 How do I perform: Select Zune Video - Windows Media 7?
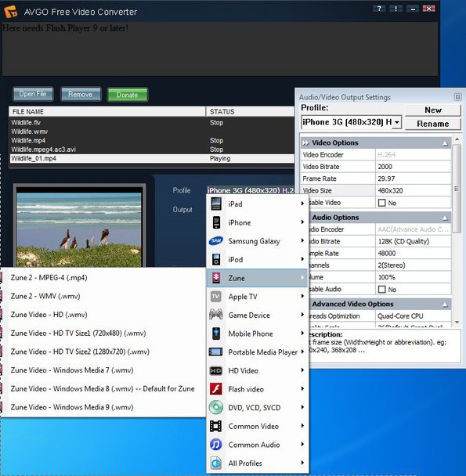(103, 370)
